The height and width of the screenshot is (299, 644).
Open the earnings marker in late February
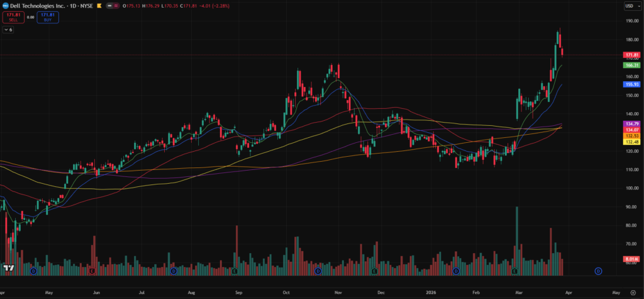514,271
